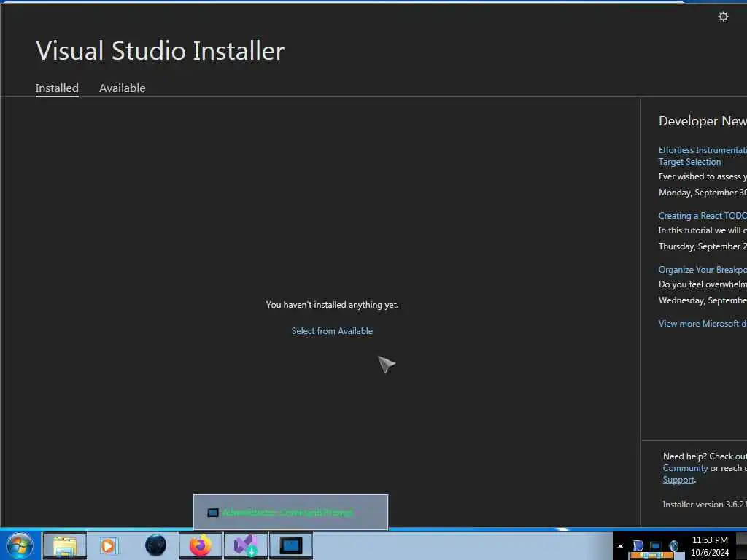Viewport: 747px width, 560px height.
Task: Click the taskbar clock showing 11:53 PM
Action: (x=710, y=546)
